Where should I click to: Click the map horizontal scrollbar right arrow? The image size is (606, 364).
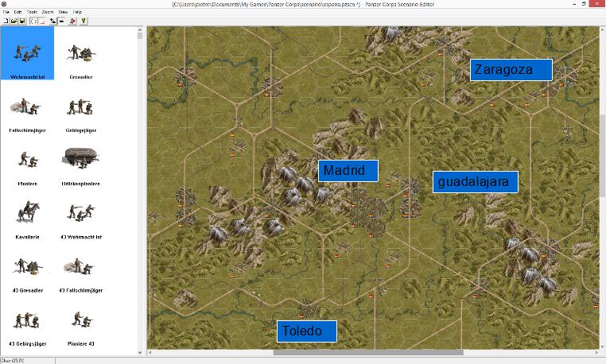(596, 352)
